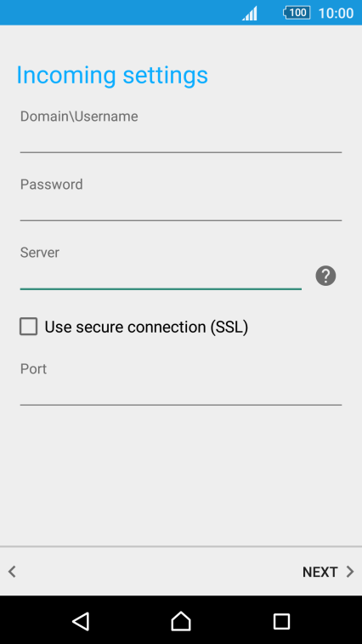Open recent apps with the square icon
Viewport: 362px width, 644px height.
tap(281, 621)
